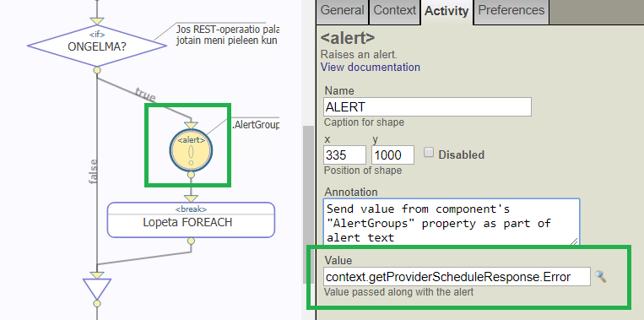
Task: Select the alert node in the flowchart
Action: tap(191, 151)
